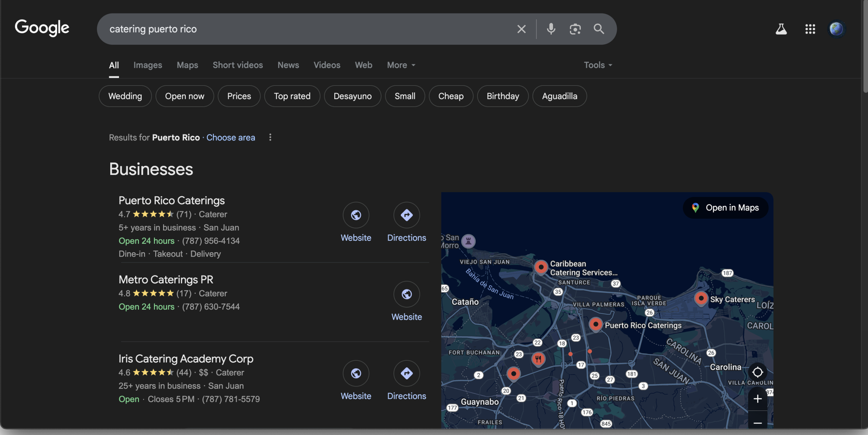Center map on my location

(757, 372)
